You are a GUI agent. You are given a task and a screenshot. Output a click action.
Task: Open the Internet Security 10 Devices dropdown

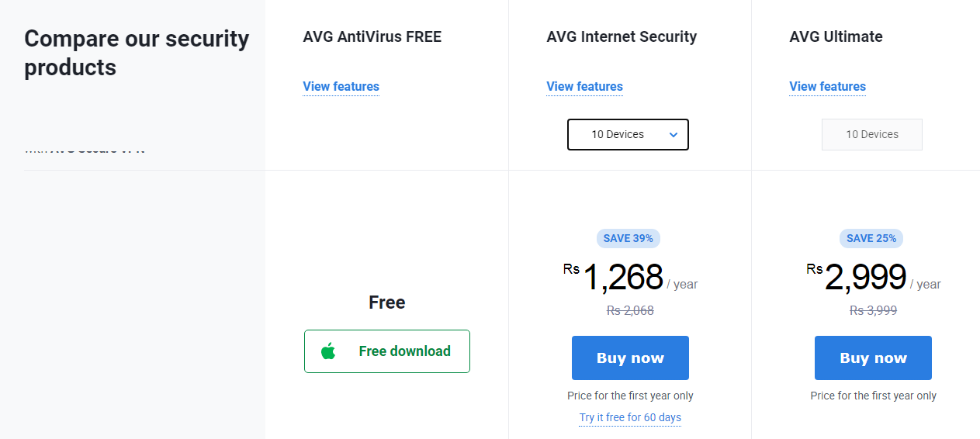628,134
